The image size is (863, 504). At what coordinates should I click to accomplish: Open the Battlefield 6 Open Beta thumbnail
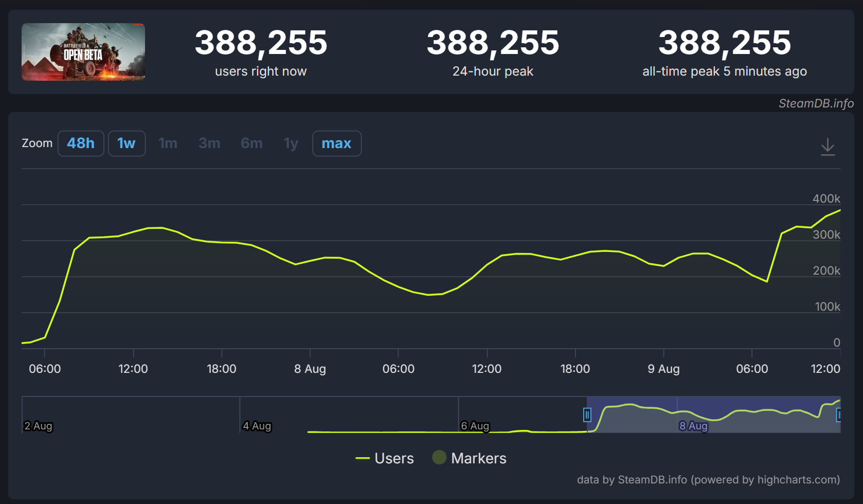pyautogui.click(x=83, y=52)
